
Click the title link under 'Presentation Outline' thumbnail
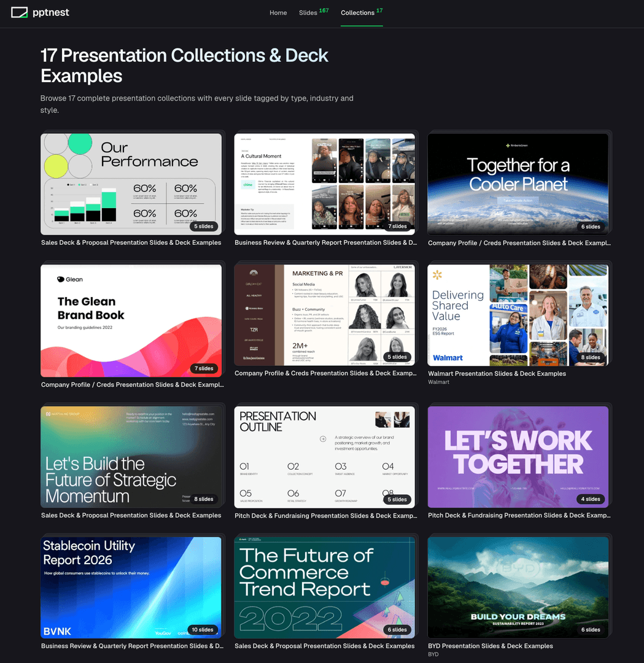[325, 516]
